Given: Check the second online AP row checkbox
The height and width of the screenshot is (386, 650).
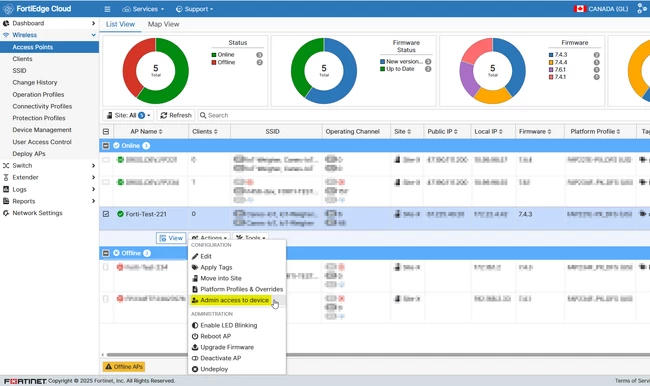Looking at the screenshot, I should coord(106,182).
